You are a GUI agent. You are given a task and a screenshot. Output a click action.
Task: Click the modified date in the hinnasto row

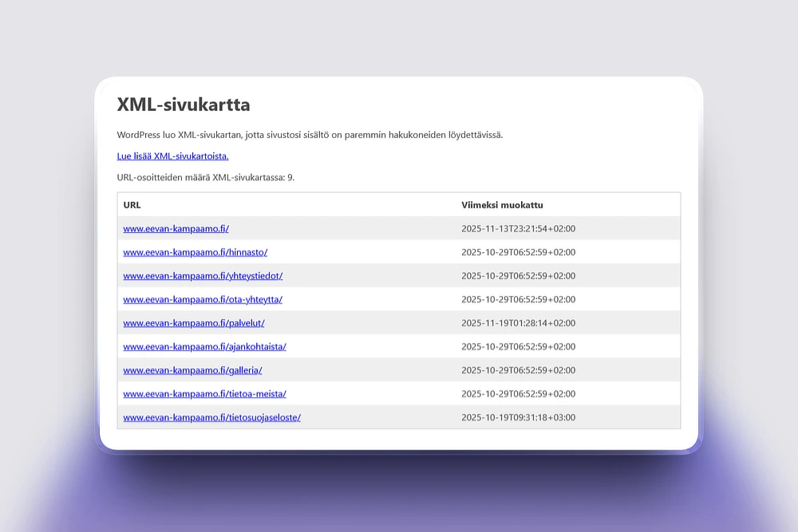519,252
